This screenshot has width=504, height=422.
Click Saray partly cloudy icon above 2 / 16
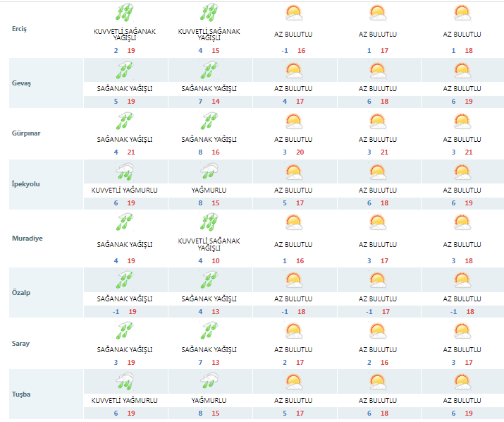[x=378, y=331]
